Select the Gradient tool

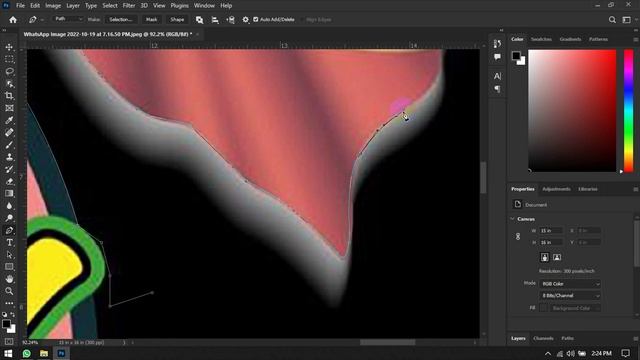(9, 193)
